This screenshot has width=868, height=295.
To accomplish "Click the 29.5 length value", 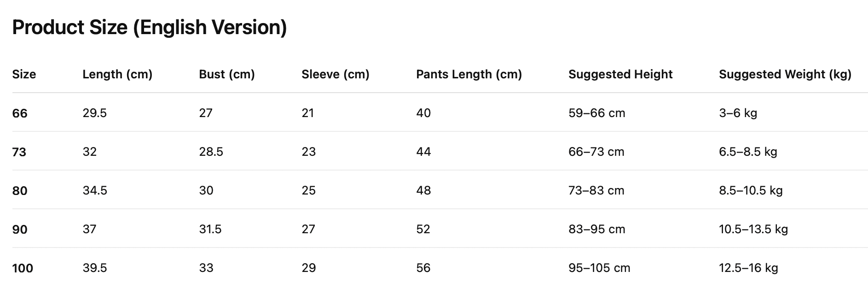I will (x=94, y=113).
